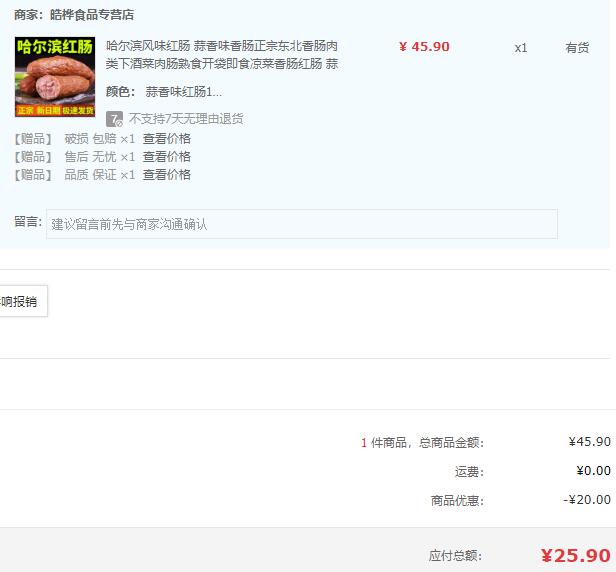Click the 有货 stock status label
This screenshot has width=616, height=572.
coord(577,48)
